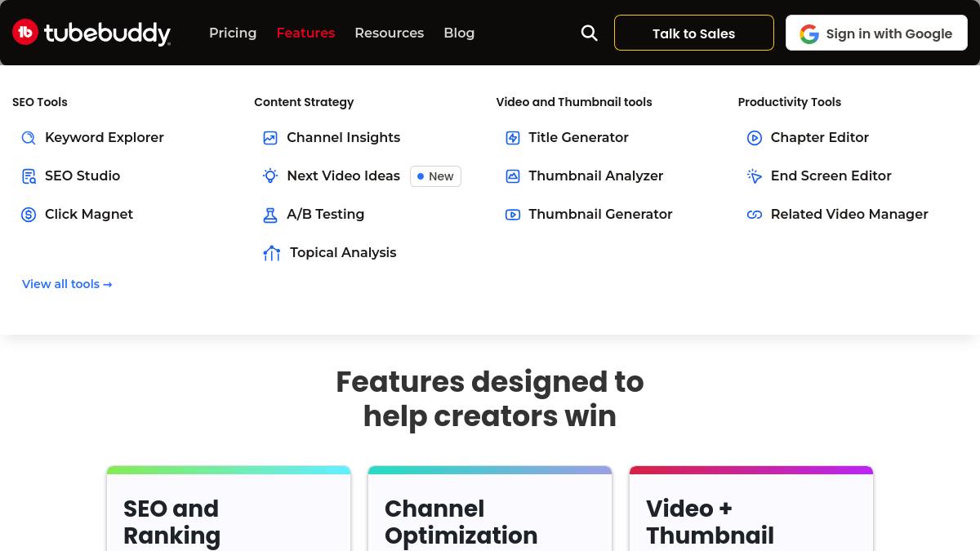Click the TubeBuddy red logo icon

(x=25, y=33)
